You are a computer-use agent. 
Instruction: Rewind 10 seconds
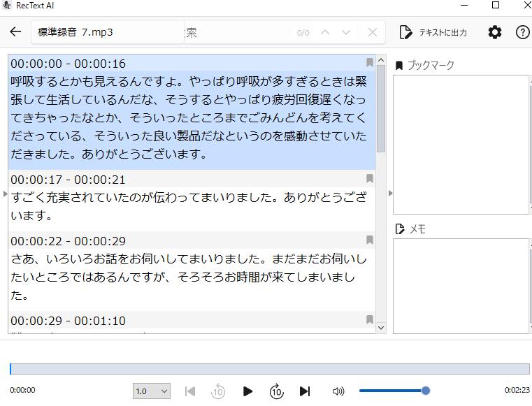[x=218, y=391]
